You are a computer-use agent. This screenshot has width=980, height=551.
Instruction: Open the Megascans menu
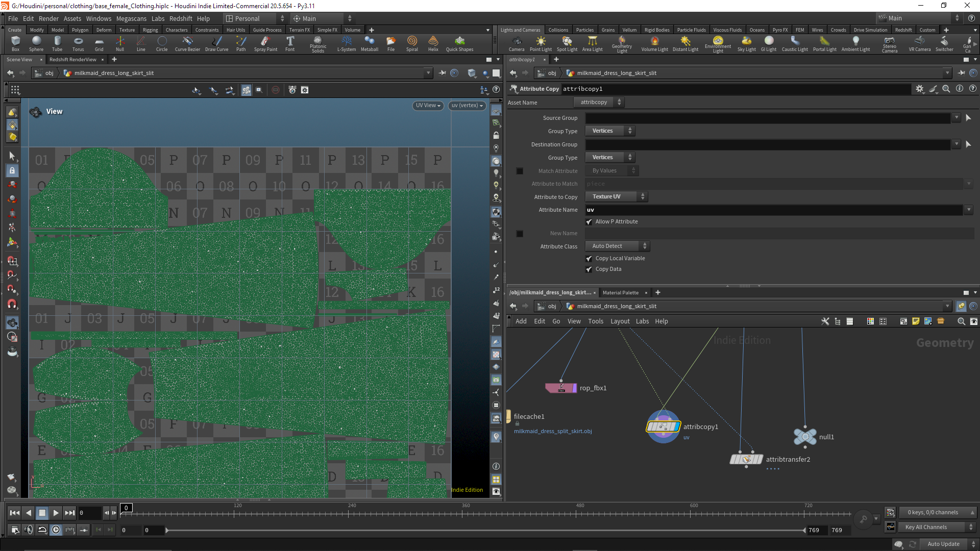click(x=131, y=18)
